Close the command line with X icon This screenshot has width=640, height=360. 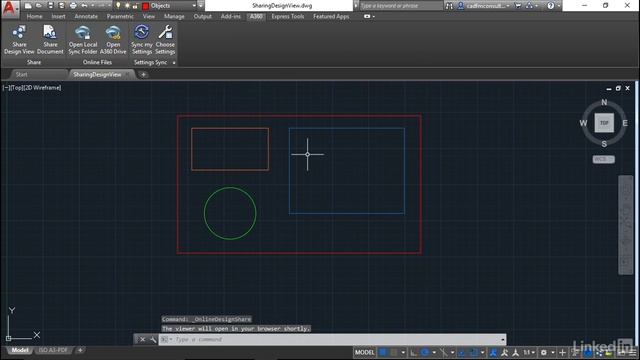(x=142, y=340)
